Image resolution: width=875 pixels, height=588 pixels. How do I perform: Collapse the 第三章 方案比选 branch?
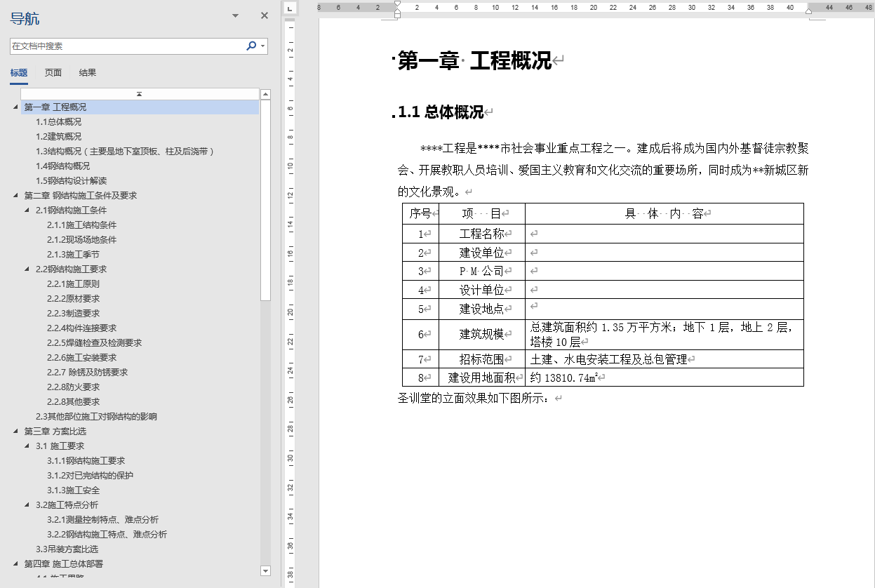click(x=16, y=431)
